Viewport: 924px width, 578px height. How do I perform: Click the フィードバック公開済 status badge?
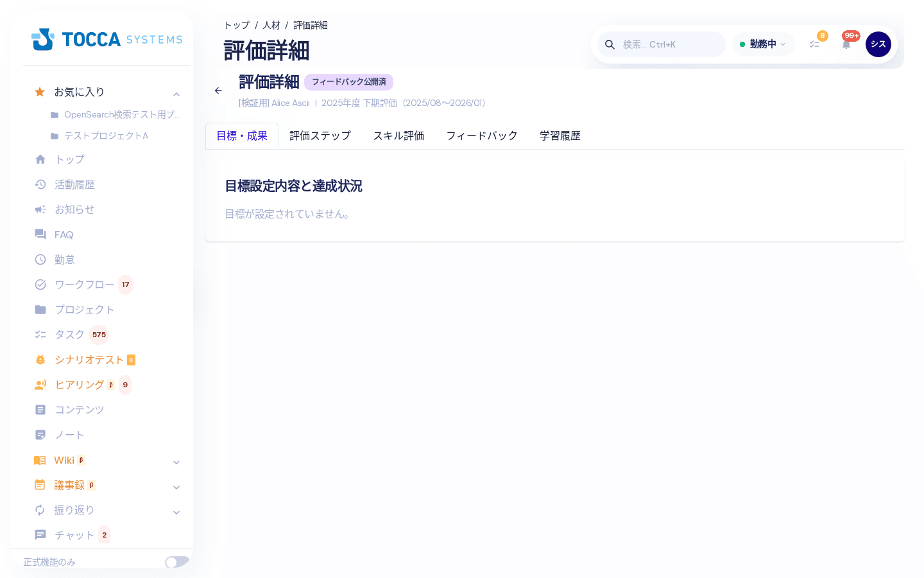pos(348,82)
